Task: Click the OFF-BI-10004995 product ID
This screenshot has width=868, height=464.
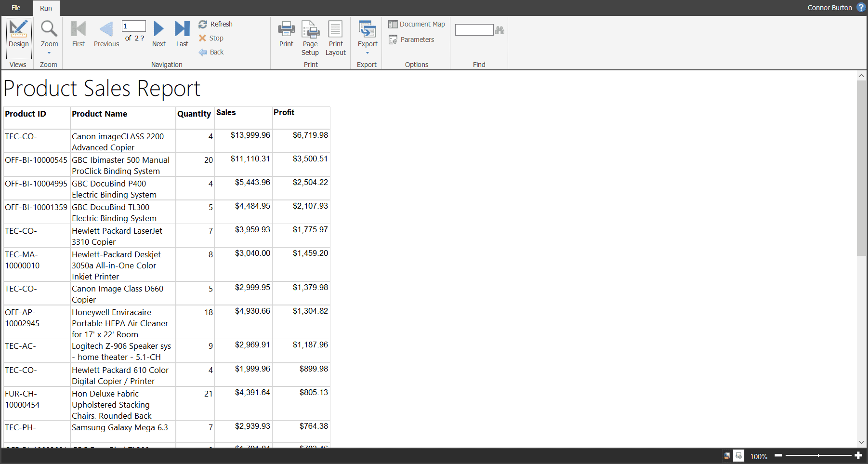Action: [36, 184]
